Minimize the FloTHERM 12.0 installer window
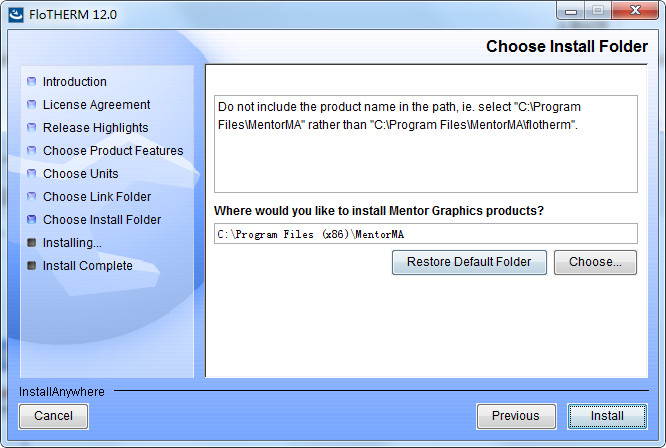Screen dimensions: 666x448 point(571,10)
